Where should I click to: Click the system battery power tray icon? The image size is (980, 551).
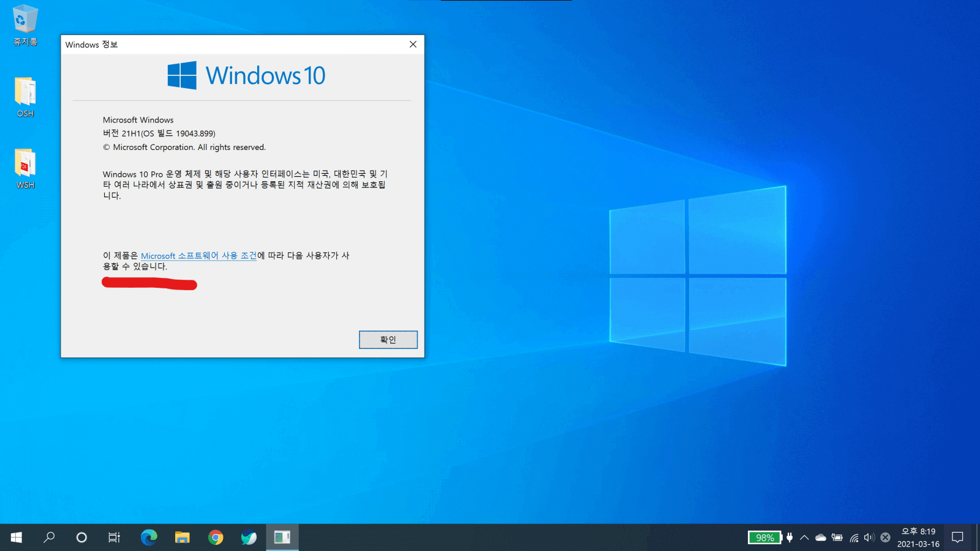[x=837, y=538]
